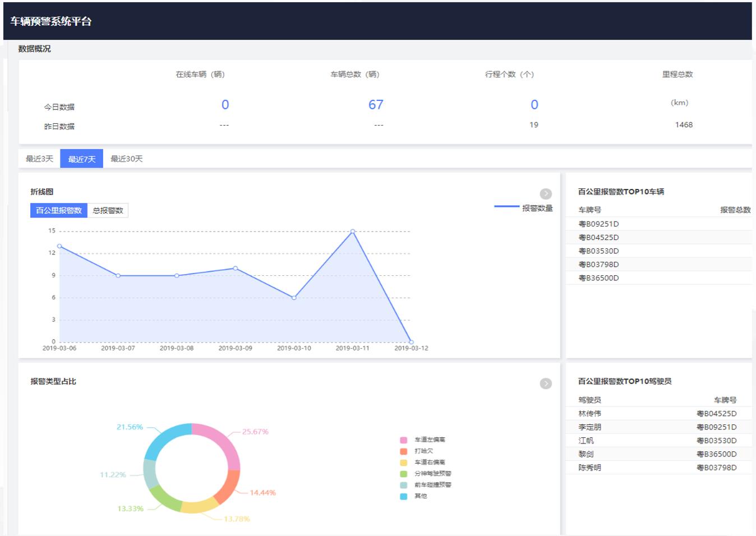Switch chart to 总报警数
The width and height of the screenshot is (756, 536).
(x=108, y=210)
